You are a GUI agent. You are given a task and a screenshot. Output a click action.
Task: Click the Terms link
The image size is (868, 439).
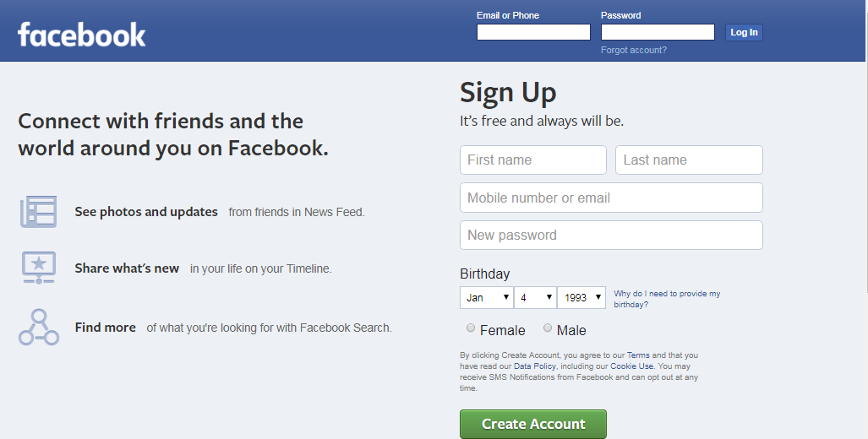coord(638,355)
